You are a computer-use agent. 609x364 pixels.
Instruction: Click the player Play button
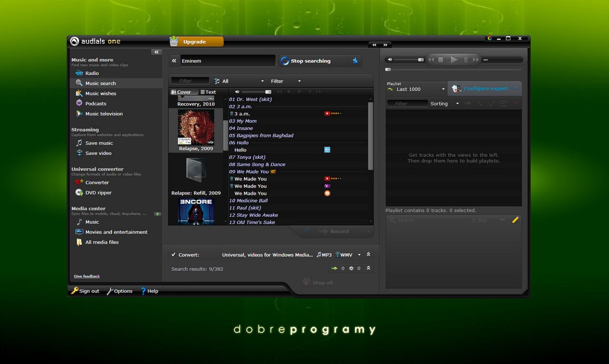[x=454, y=60]
